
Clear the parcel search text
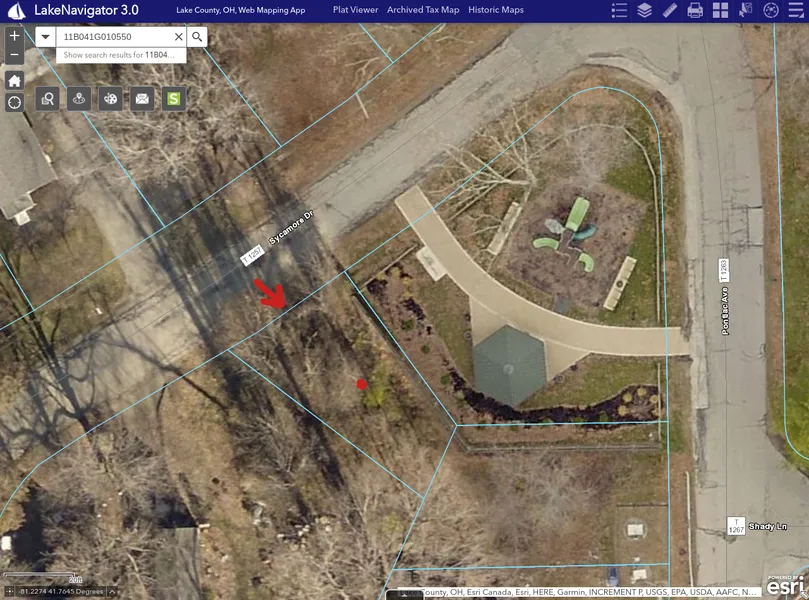point(178,37)
